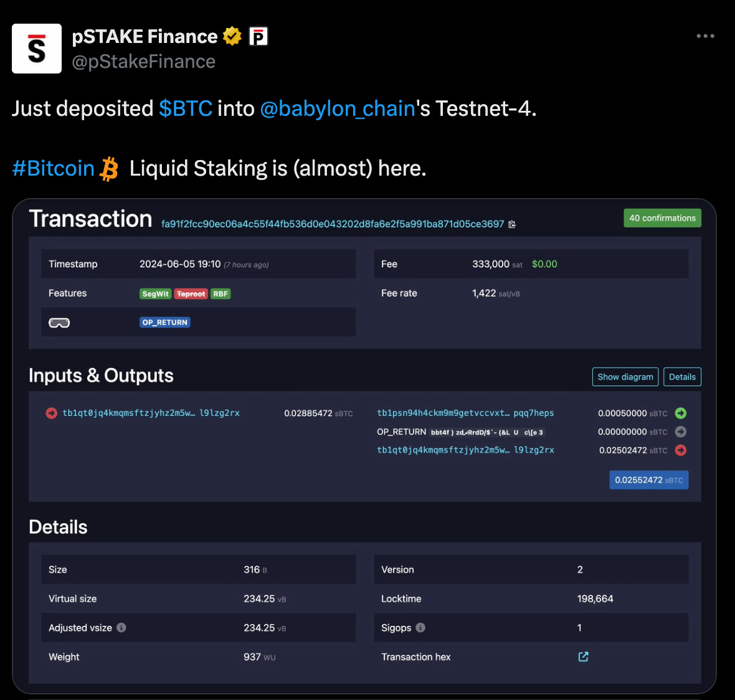
Task: Click the Details section heading
Action: coord(58,527)
